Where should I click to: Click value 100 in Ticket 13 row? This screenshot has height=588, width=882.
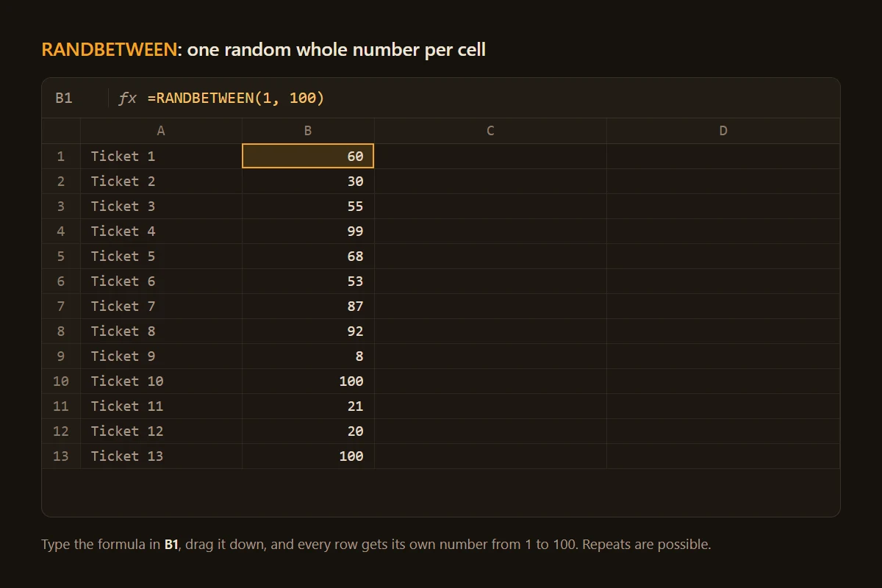click(x=308, y=456)
